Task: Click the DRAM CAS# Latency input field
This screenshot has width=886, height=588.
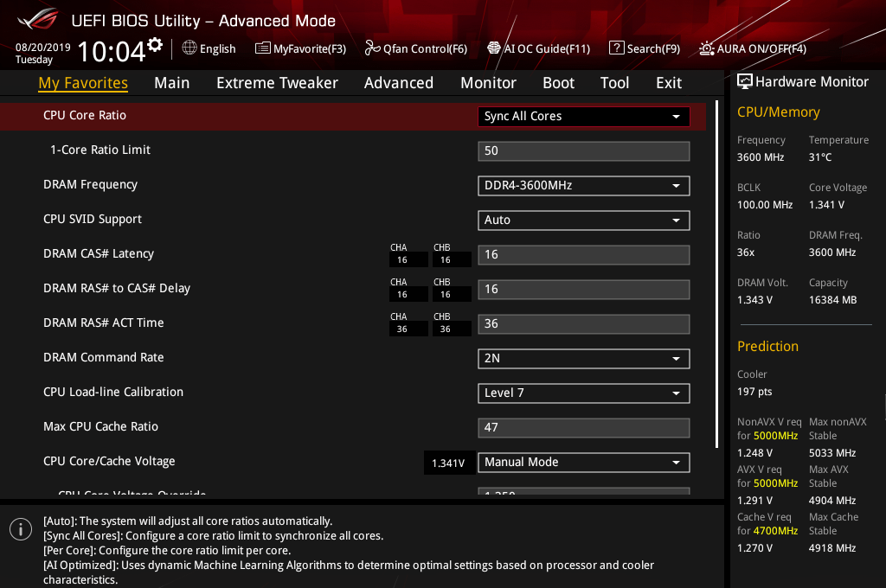Action: [x=584, y=255]
